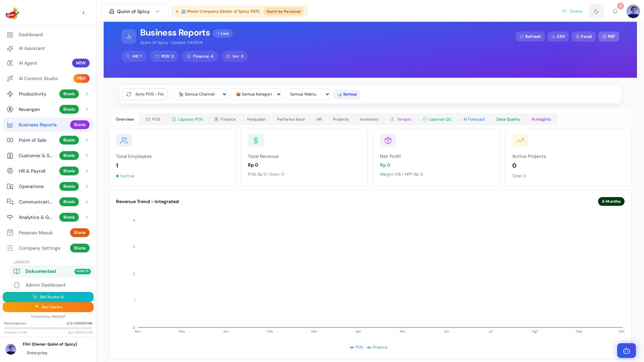Open the user profile avatar in header
This screenshot has height=362, width=644.
(633, 11)
